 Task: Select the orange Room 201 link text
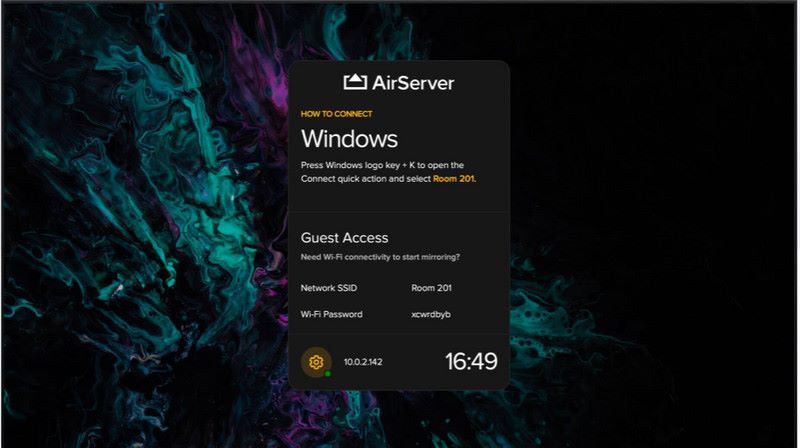pos(454,179)
